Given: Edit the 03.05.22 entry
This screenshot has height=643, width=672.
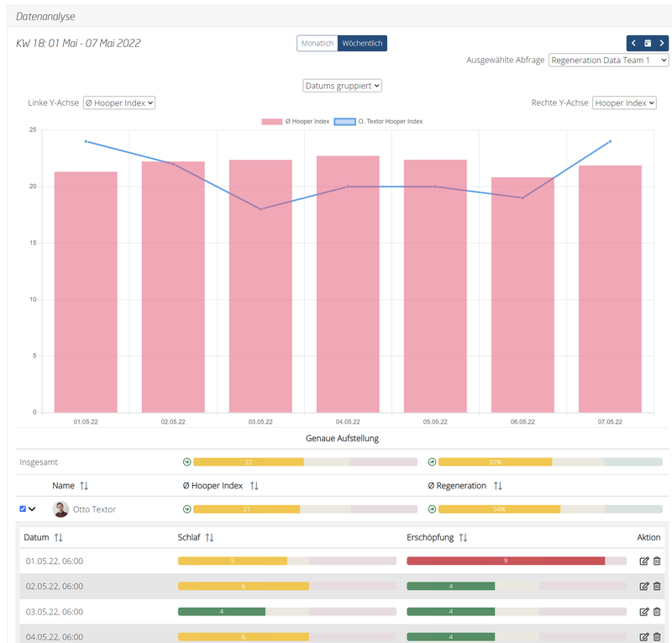Looking at the screenshot, I should pos(644,612).
